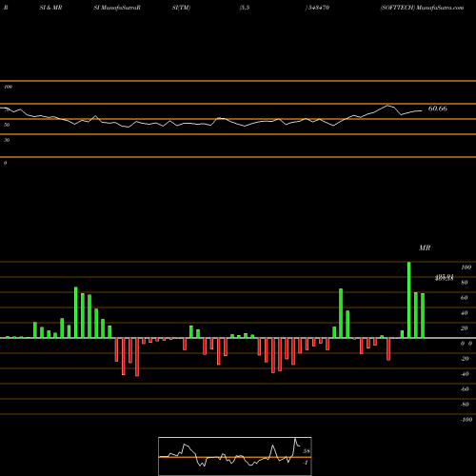
Task: Click the "SI MunafaSutraR" header label
Action: 117,8
